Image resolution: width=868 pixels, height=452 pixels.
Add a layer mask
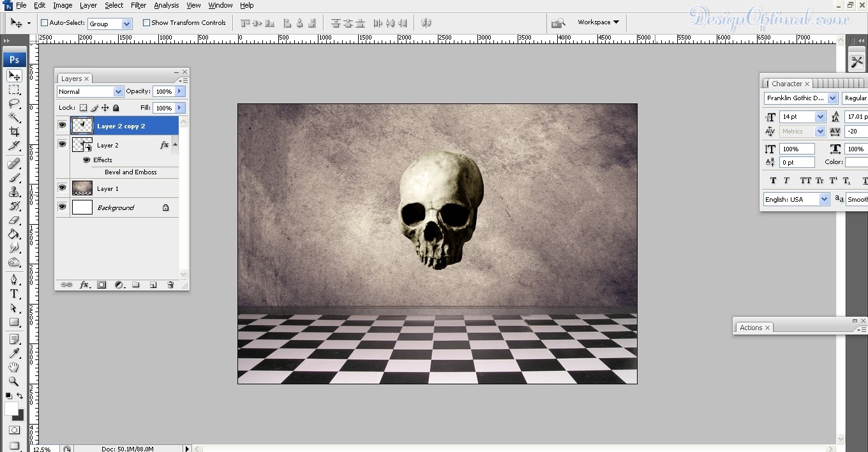(101, 285)
